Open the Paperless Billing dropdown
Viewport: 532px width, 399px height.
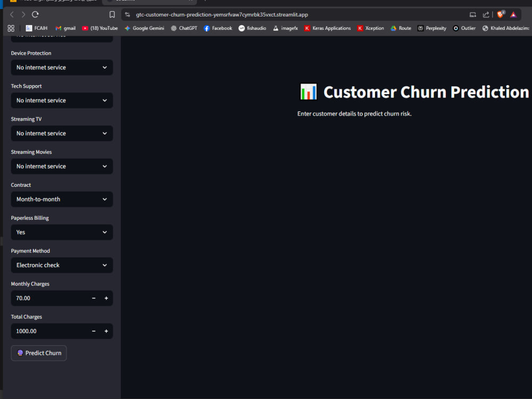click(x=62, y=232)
